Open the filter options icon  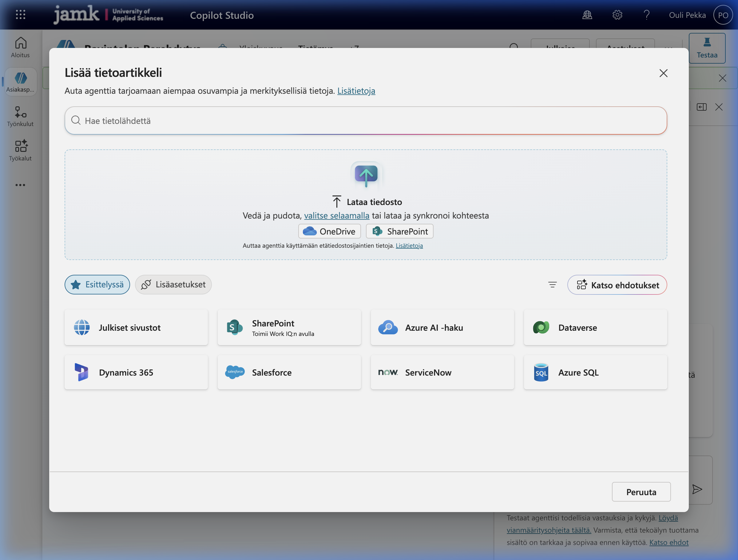(x=552, y=285)
